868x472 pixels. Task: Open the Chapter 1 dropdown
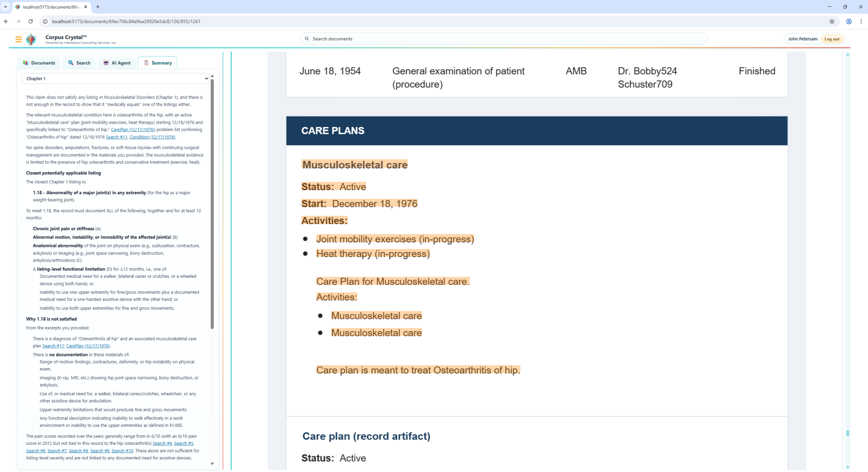tap(115, 79)
